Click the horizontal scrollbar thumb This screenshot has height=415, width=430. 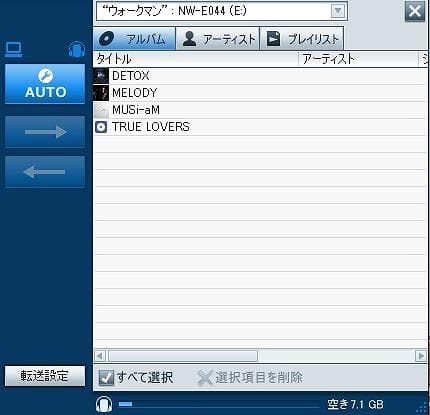pyautogui.click(x=183, y=356)
